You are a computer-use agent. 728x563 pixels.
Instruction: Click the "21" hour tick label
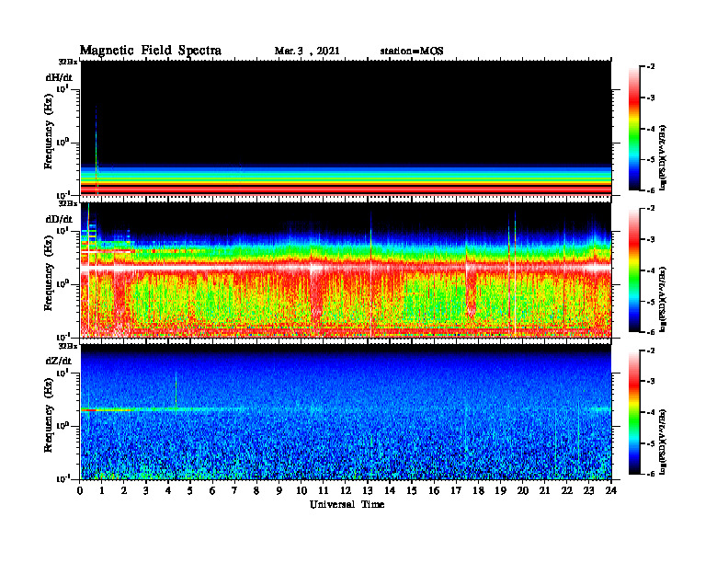coord(544,490)
